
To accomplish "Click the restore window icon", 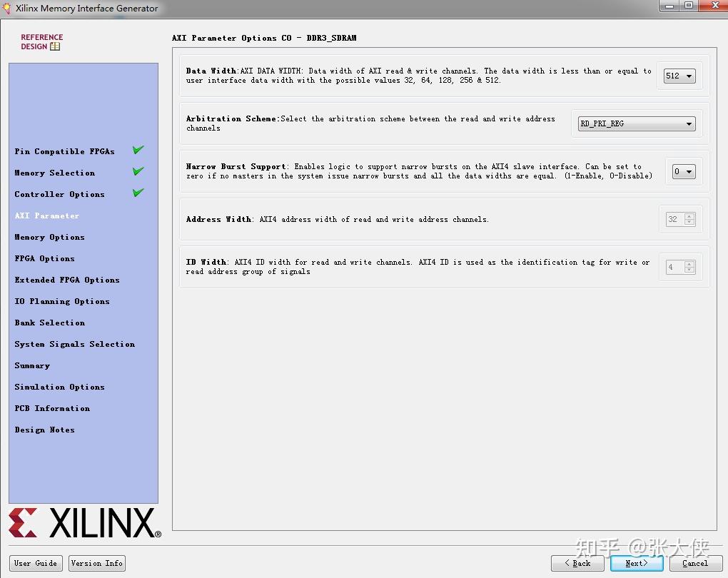I will click(x=689, y=6).
